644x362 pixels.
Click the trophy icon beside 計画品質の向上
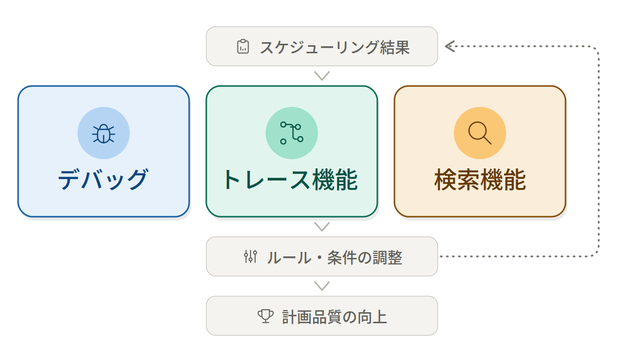(x=265, y=316)
